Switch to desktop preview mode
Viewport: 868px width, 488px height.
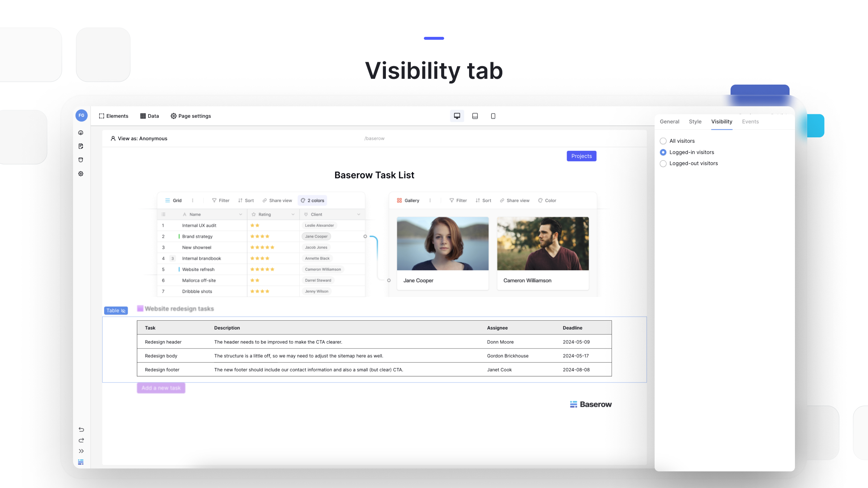[457, 116]
